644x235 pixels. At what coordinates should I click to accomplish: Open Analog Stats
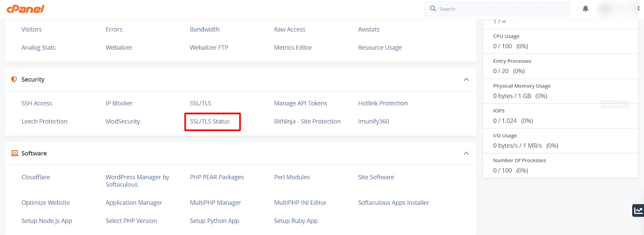coord(38,47)
